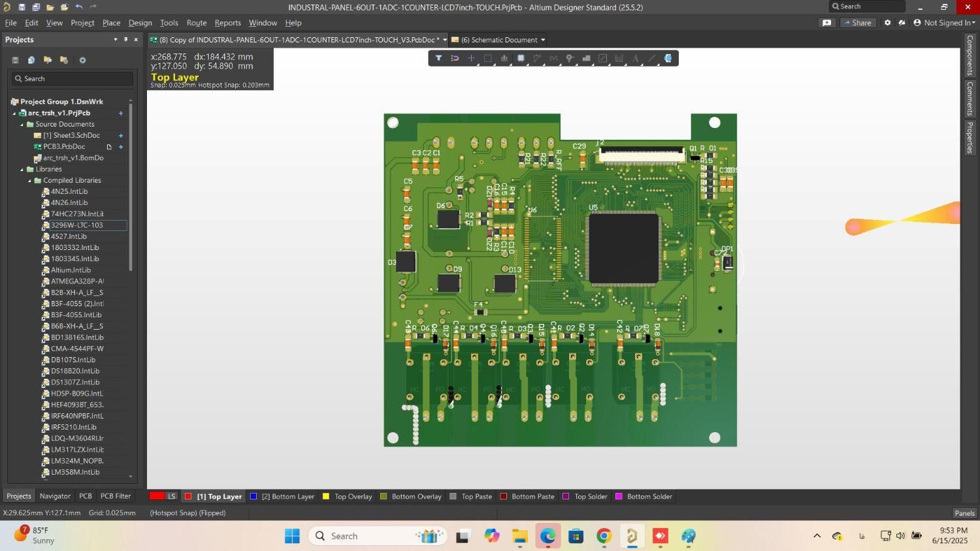Image resolution: width=980 pixels, height=551 pixels.
Task: Click the Place Keepout tool icon
Action: [602, 58]
